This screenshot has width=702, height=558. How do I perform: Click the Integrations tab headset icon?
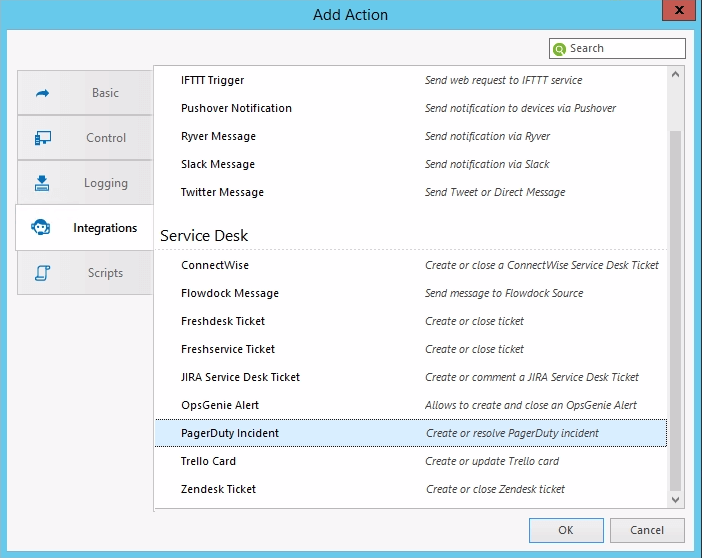click(x=40, y=227)
